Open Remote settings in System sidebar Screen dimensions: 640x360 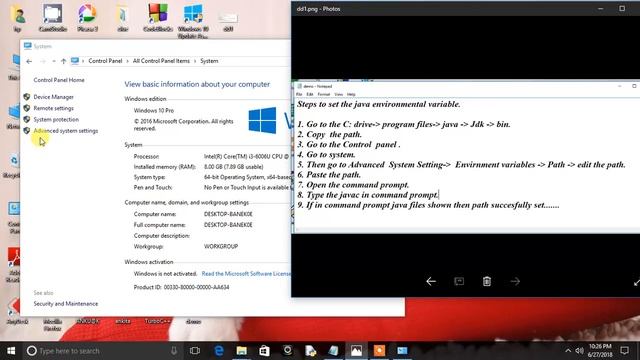pyautogui.click(x=53, y=108)
